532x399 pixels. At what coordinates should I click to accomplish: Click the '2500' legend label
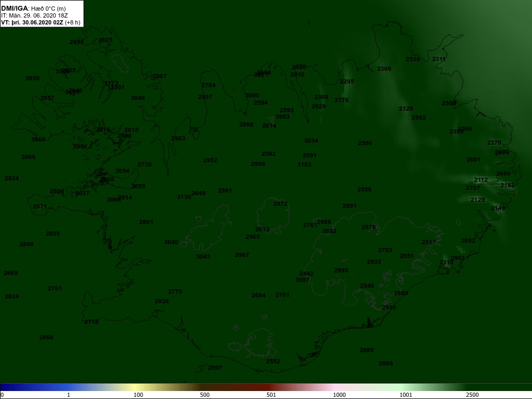[x=472, y=395]
